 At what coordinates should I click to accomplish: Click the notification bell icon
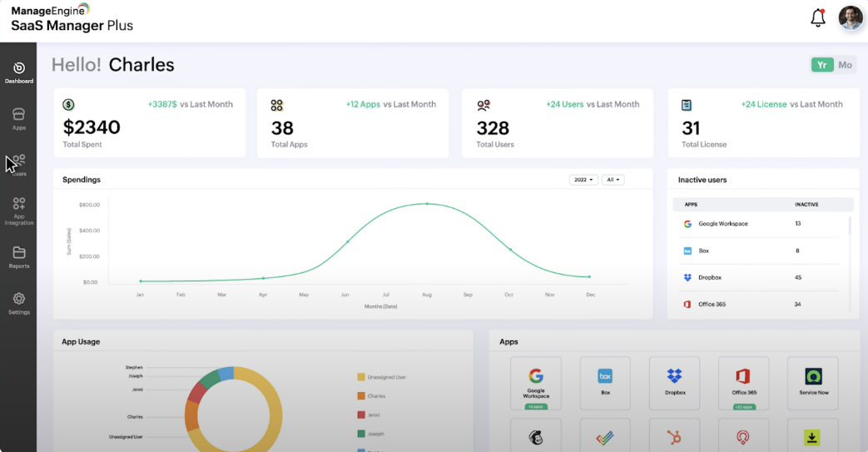click(817, 17)
